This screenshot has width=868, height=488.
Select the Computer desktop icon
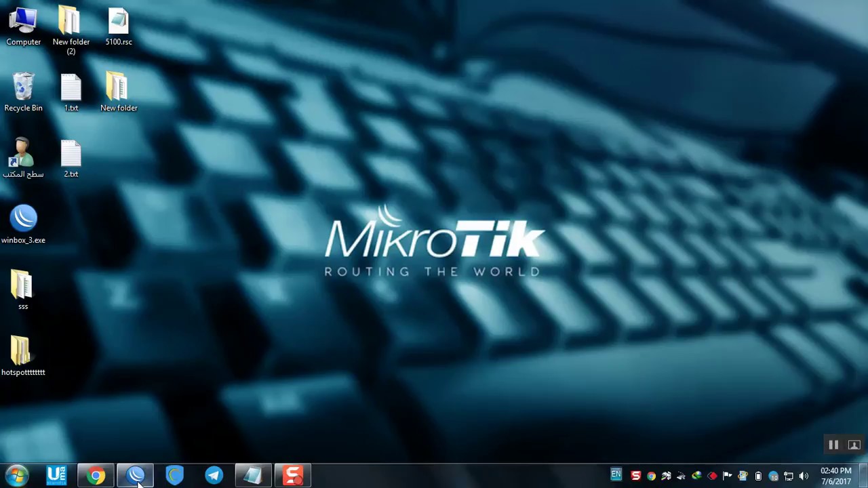pos(23,27)
